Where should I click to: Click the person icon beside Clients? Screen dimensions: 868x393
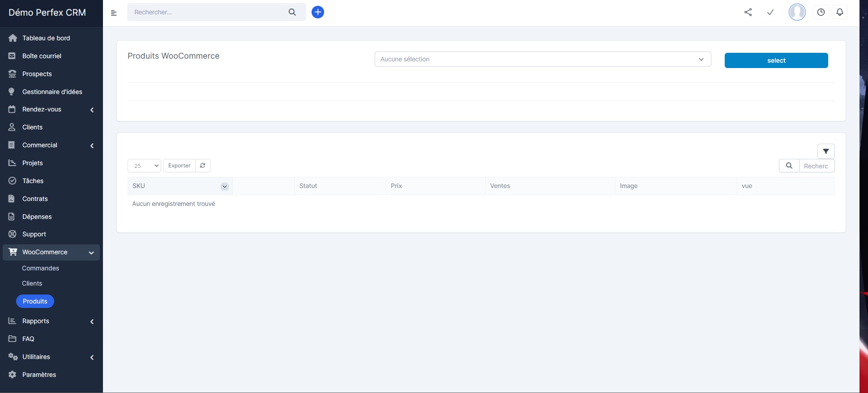pyautogui.click(x=12, y=127)
